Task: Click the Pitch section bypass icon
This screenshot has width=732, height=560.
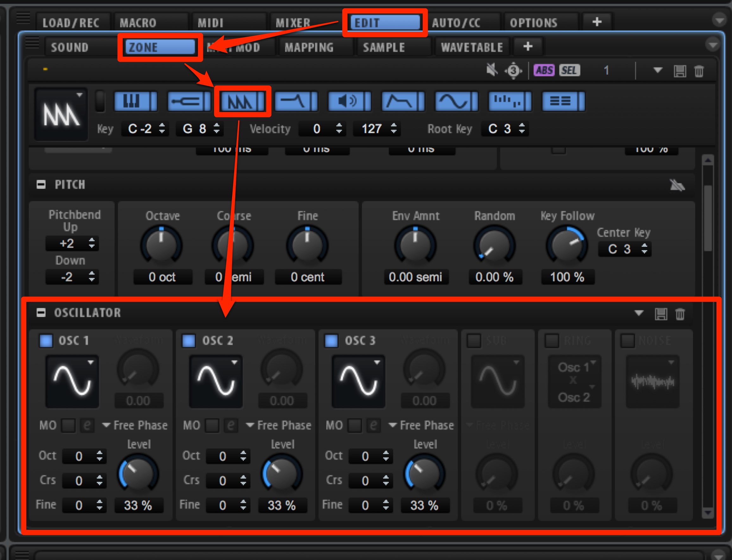Action: click(x=677, y=185)
